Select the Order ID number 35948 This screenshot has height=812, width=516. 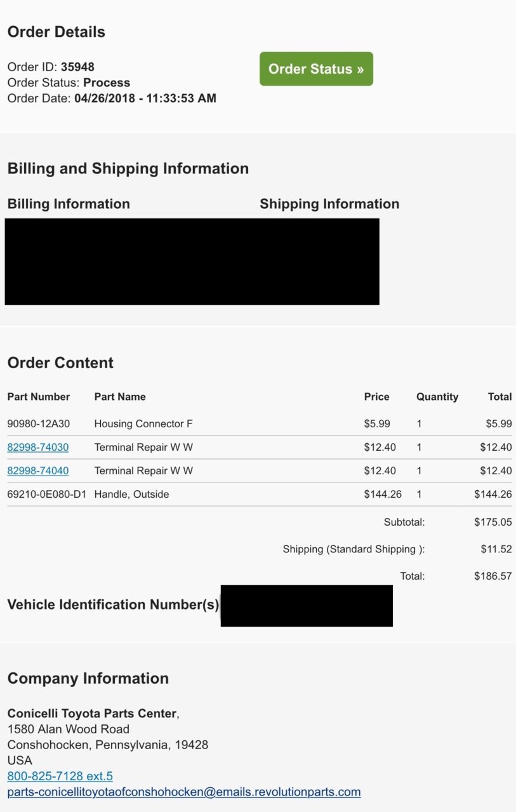tap(77, 67)
